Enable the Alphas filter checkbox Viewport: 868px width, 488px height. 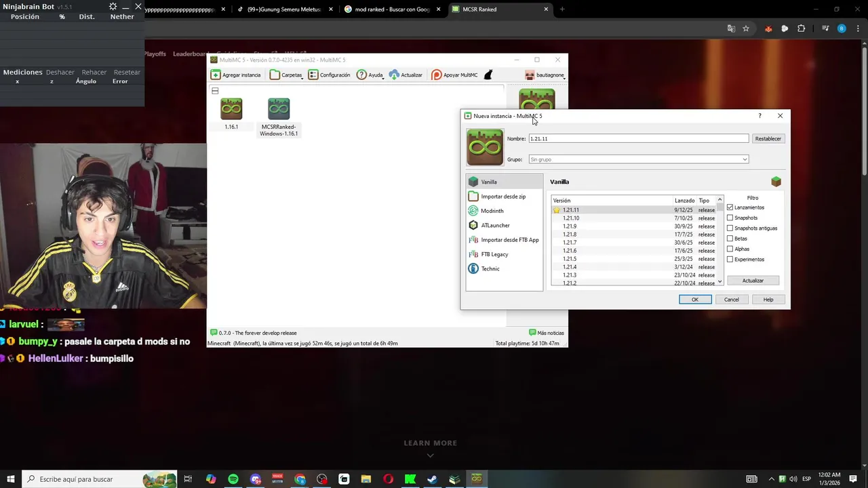point(730,249)
